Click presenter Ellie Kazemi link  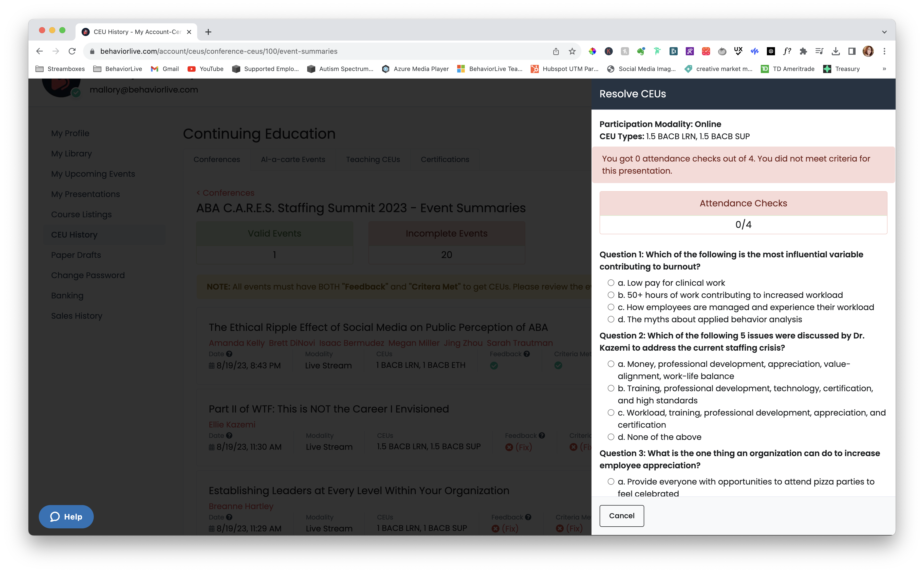(x=232, y=424)
